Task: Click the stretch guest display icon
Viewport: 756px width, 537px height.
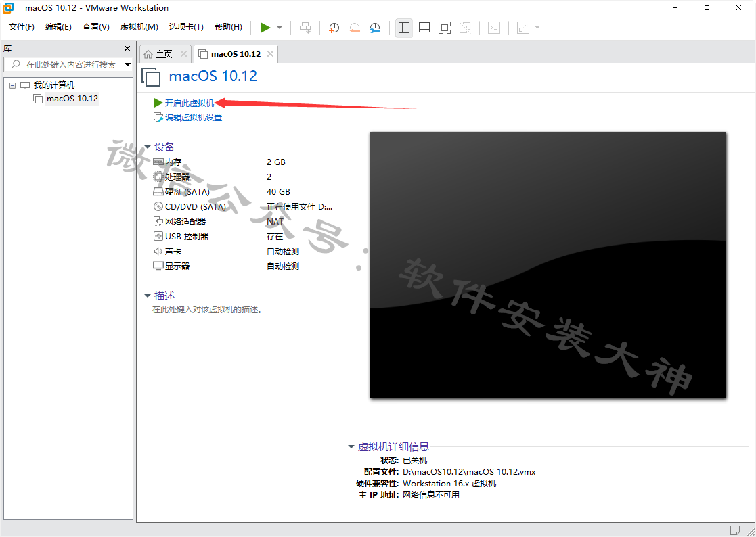Action: tap(523, 28)
